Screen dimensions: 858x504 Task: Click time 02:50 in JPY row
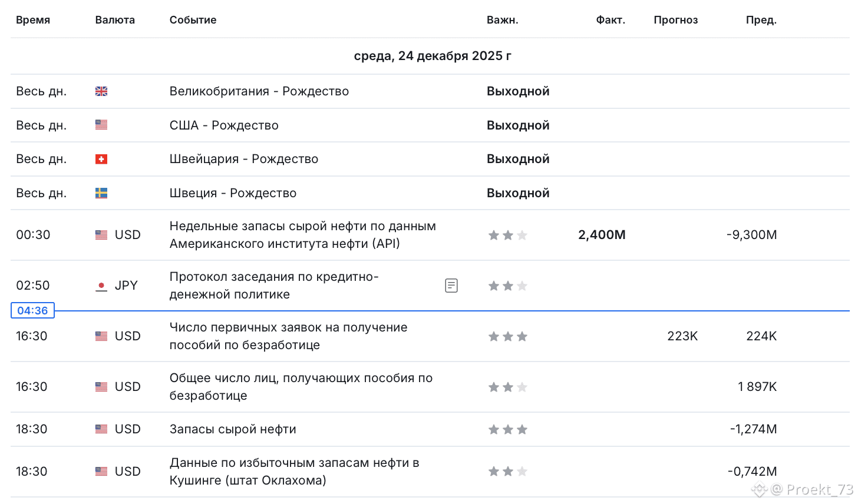pyautogui.click(x=33, y=286)
